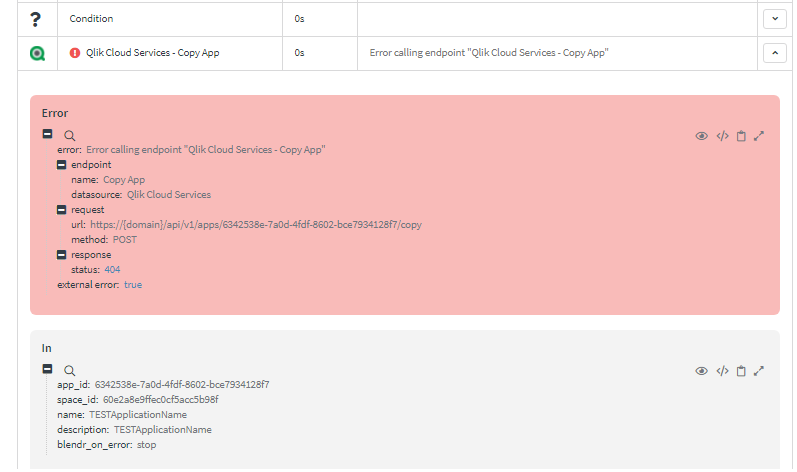Collapse the Qlik Copy App row details
This screenshot has width=797, height=472.
tap(774, 53)
